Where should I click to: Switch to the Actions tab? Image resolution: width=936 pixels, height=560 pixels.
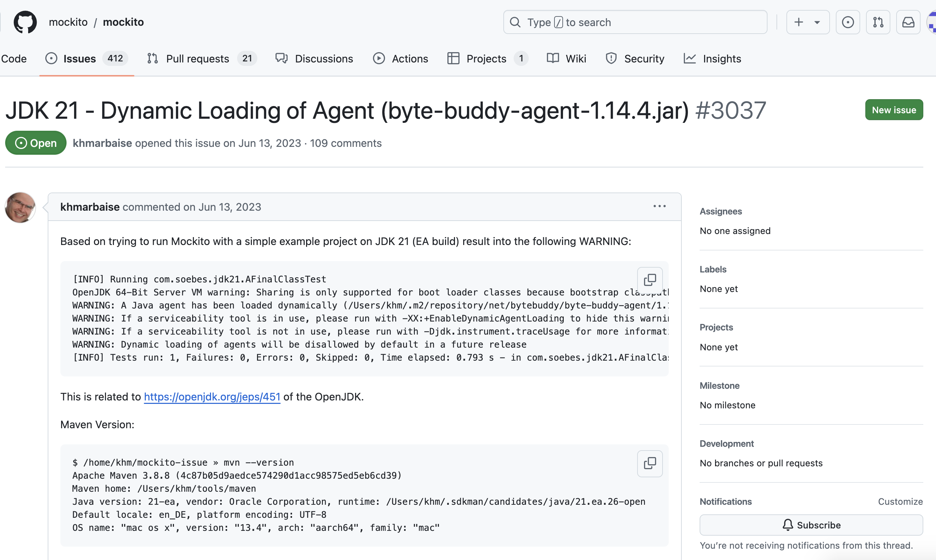point(400,58)
